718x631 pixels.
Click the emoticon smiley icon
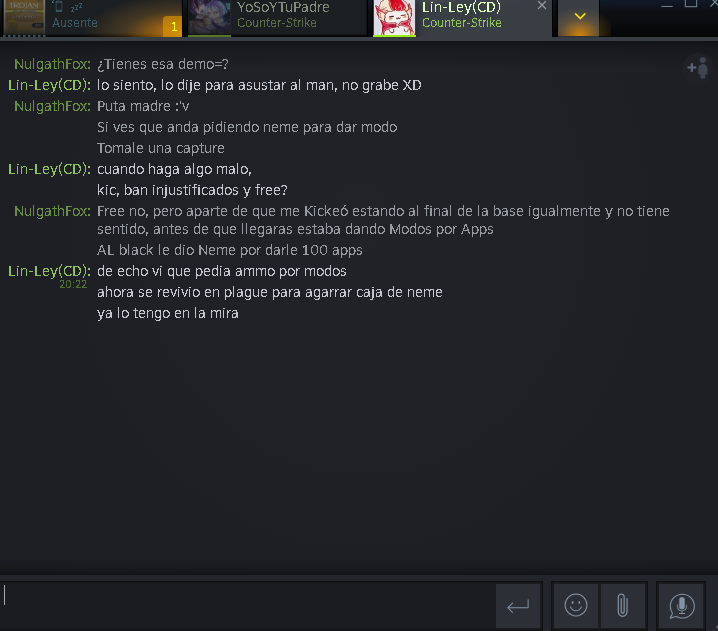click(x=576, y=605)
